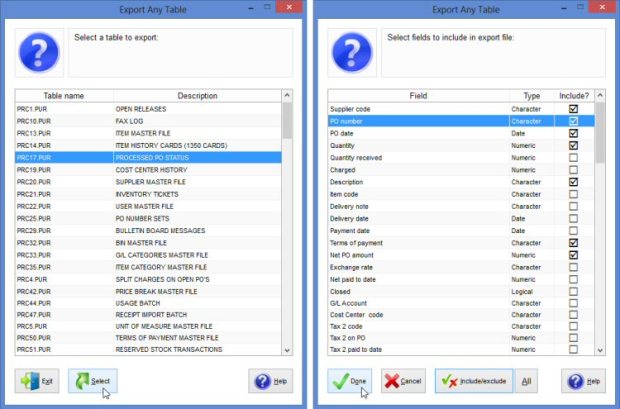620x409 pixels.
Task: Check Include for Payment date
Action: (x=573, y=231)
